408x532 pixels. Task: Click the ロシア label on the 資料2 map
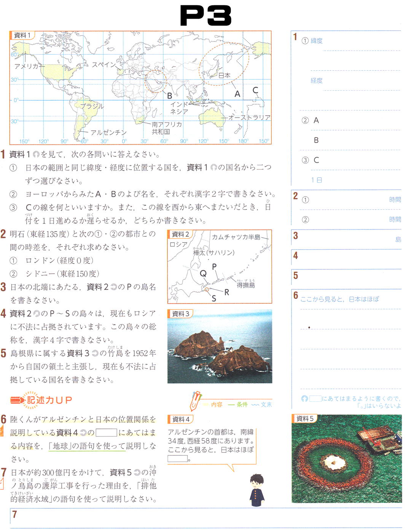click(178, 244)
